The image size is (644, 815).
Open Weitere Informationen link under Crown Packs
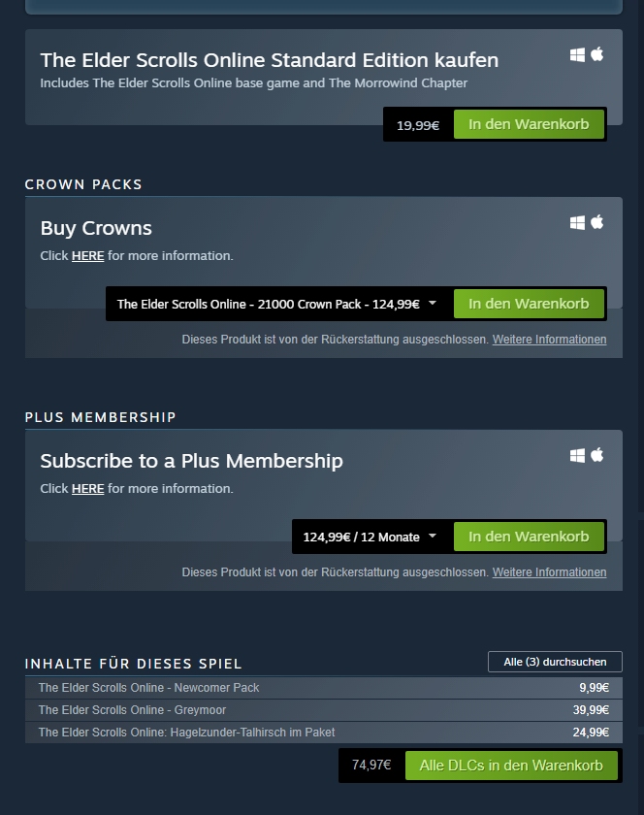coord(549,340)
